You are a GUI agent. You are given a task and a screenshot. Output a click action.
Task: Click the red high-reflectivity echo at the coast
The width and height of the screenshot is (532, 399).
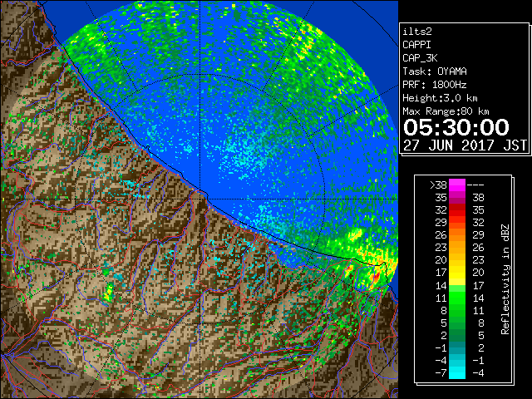point(377,275)
